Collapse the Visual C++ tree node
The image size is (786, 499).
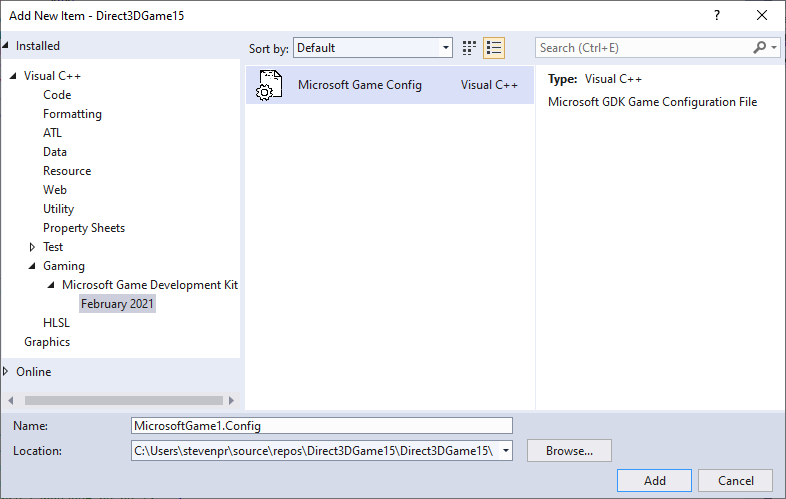[13, 76]
